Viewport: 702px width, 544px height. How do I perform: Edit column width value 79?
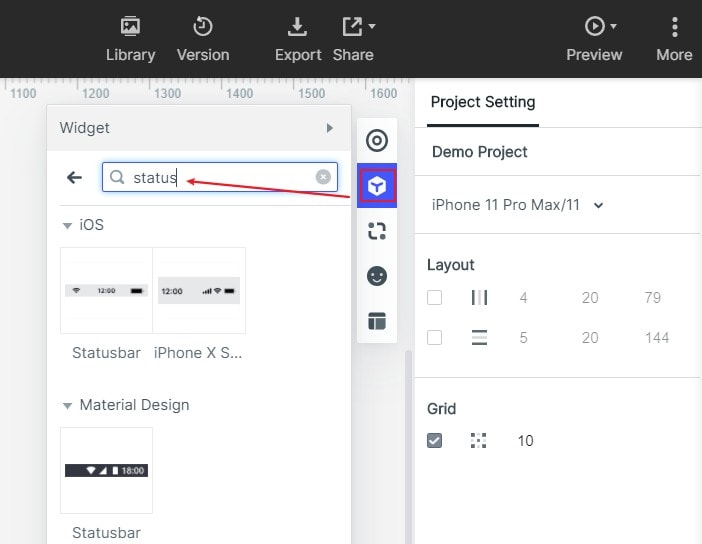pos(652,298)
